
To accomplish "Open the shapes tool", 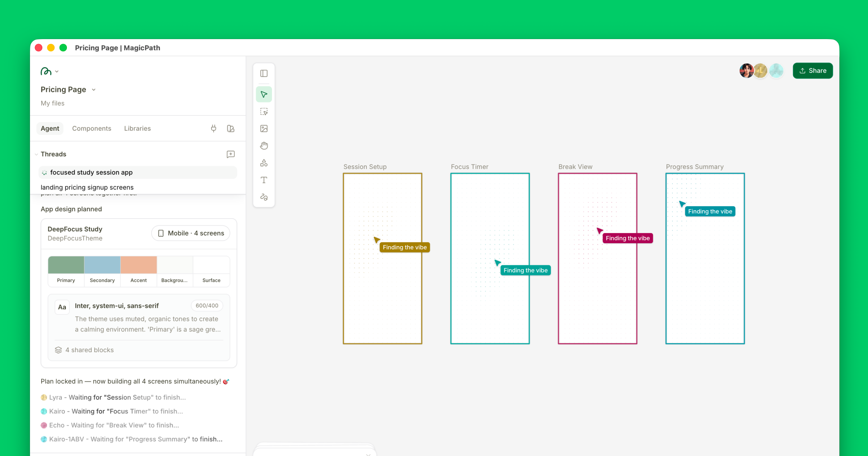I will [x=264, y=163].
